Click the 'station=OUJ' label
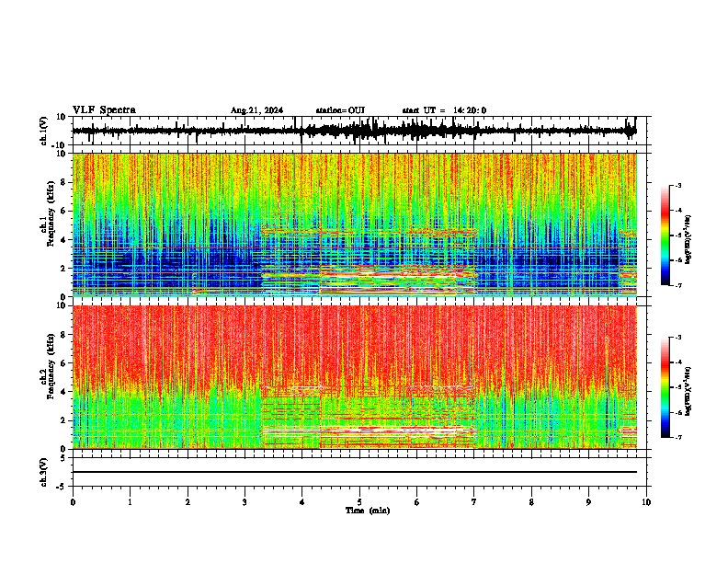This screenshot has width=728, height=563. pos(340,110)
